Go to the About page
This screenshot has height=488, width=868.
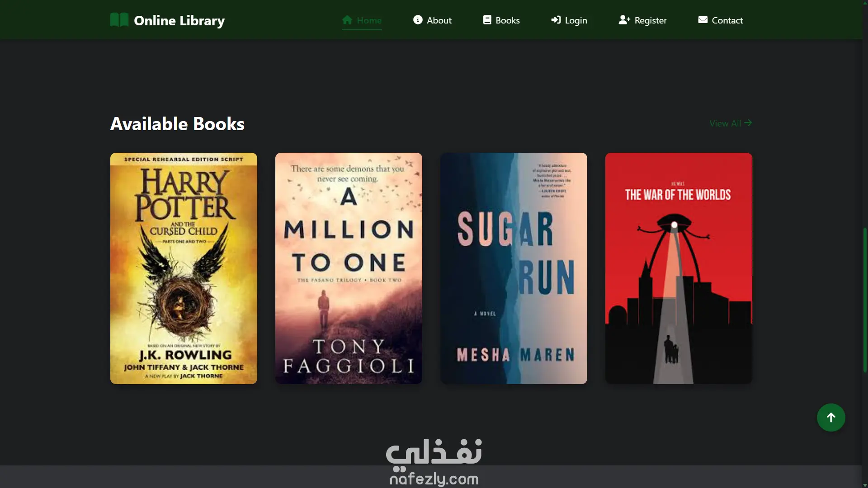click(x=432, y=20)
